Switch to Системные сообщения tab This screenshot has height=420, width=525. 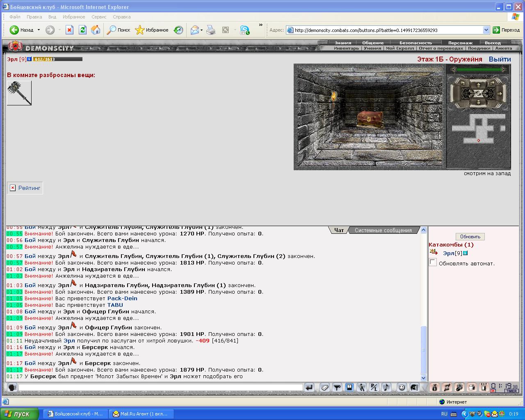(x=383, y=230)
